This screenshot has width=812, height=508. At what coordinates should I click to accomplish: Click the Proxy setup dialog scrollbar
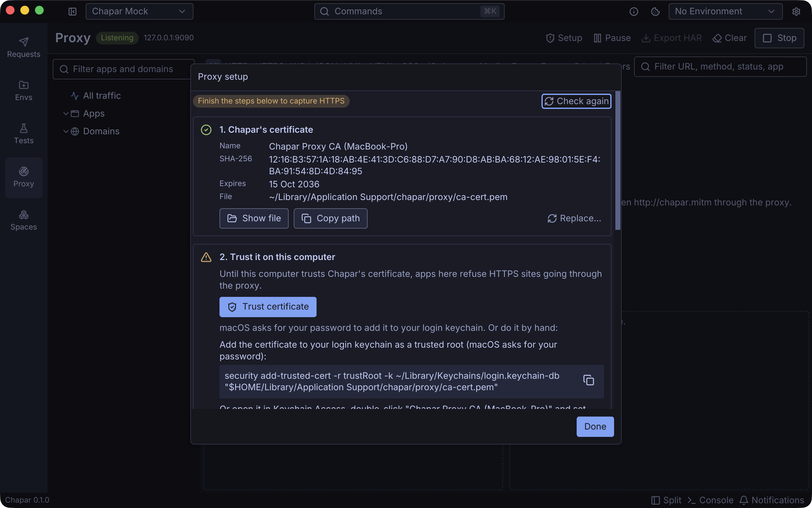pyautogui.click(x=618, y=161)
